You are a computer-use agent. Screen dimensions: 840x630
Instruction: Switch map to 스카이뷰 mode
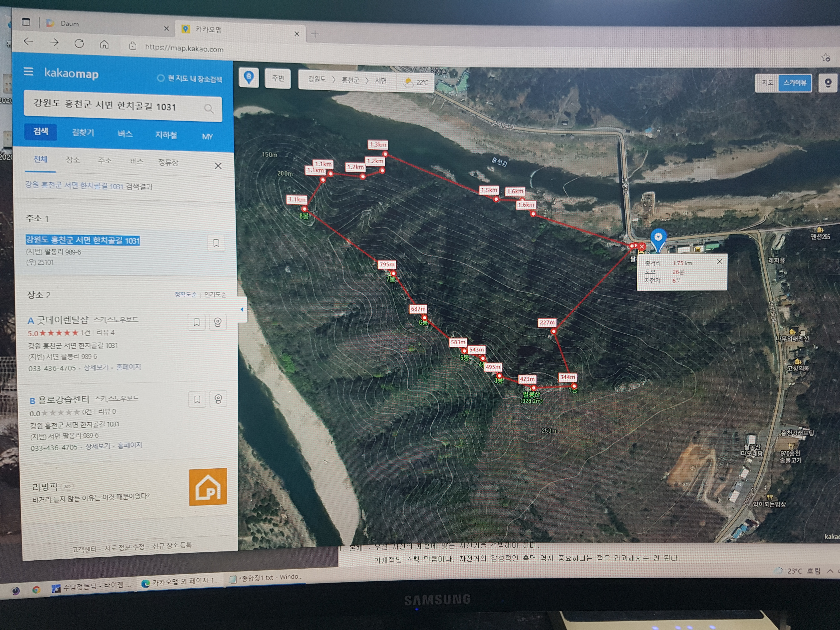794,83
